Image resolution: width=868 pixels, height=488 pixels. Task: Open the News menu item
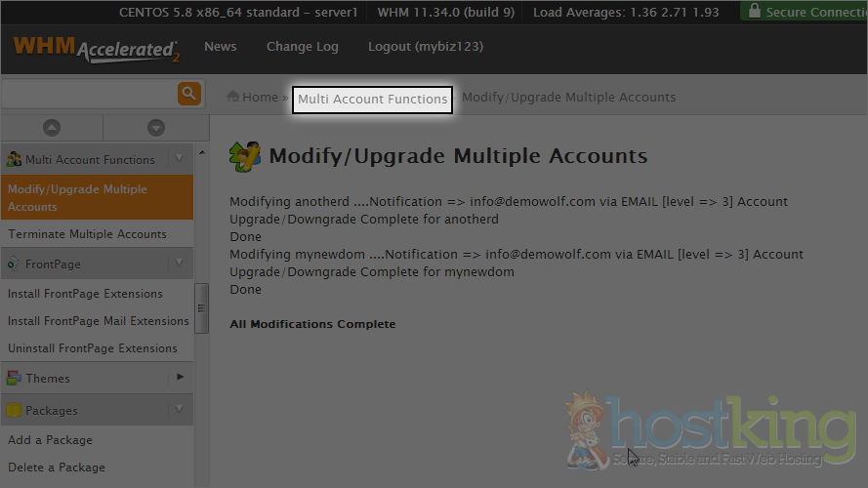pos(220,47)
